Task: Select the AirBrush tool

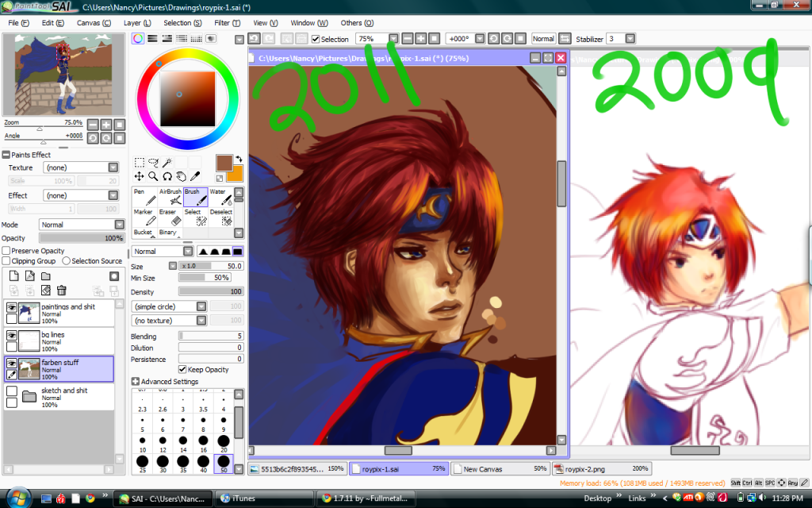Action: [170, 197]
